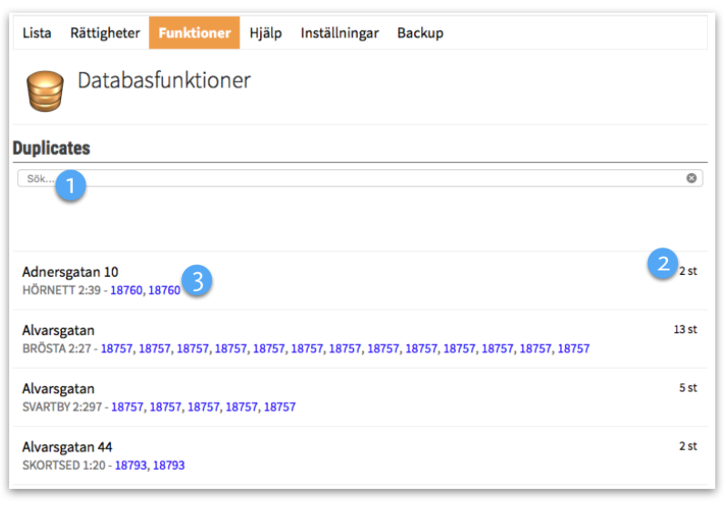Click the blue numbered marker 1
This screenshot has width=728, height=508.
[70, 186]
